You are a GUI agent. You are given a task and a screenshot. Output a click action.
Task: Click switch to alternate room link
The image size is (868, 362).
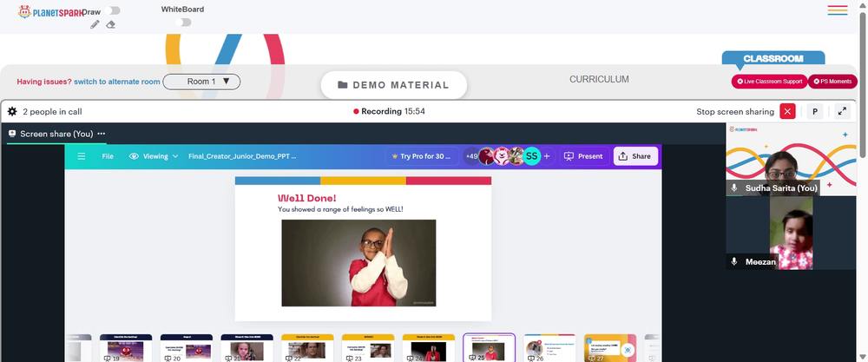(117, 82)
